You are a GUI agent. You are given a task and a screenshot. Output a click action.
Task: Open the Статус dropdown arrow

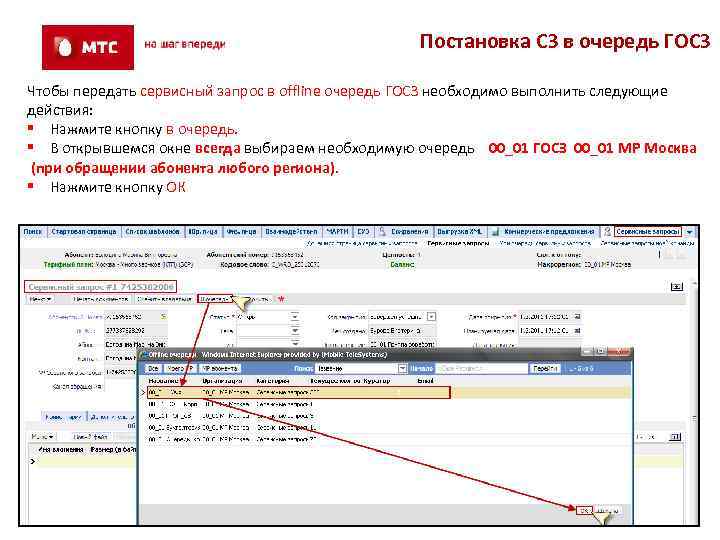[295, 316]
